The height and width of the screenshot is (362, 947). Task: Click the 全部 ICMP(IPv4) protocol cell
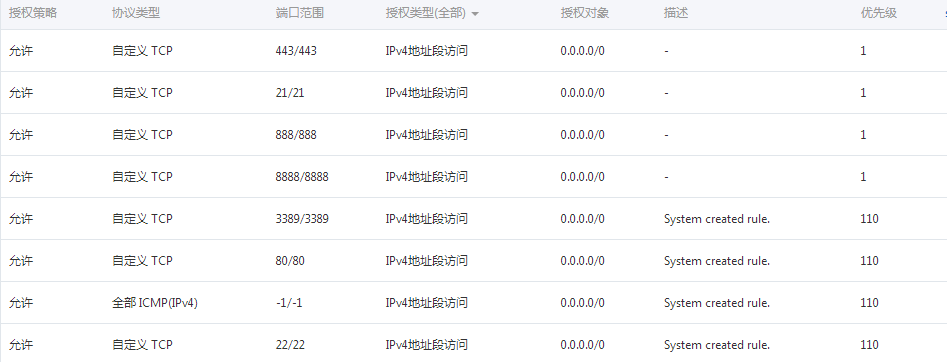[x=155, y=303]
